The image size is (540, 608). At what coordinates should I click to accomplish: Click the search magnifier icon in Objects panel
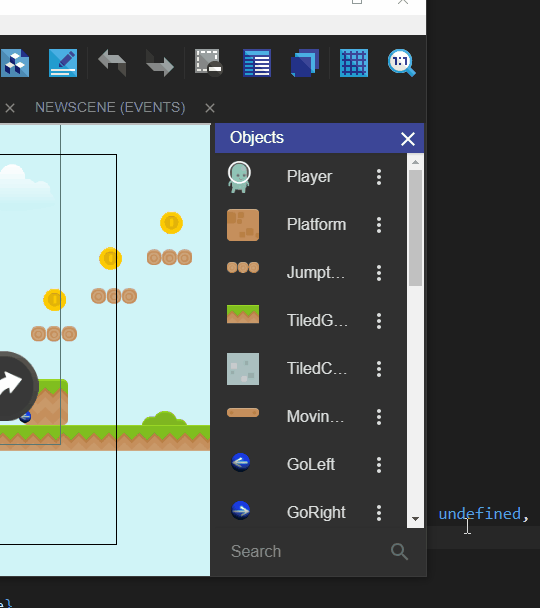(x=399, y=551)
